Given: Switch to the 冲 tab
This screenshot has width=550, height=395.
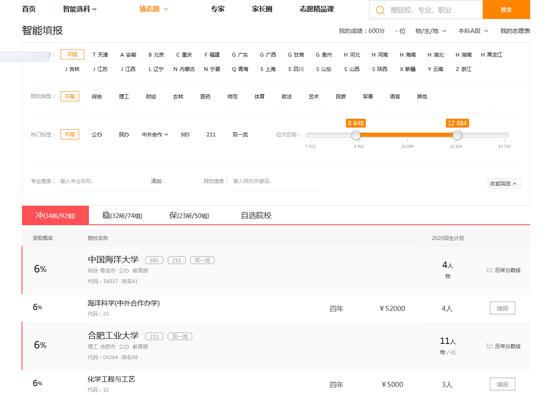Looking at the screenshot, I should [55, 215].
